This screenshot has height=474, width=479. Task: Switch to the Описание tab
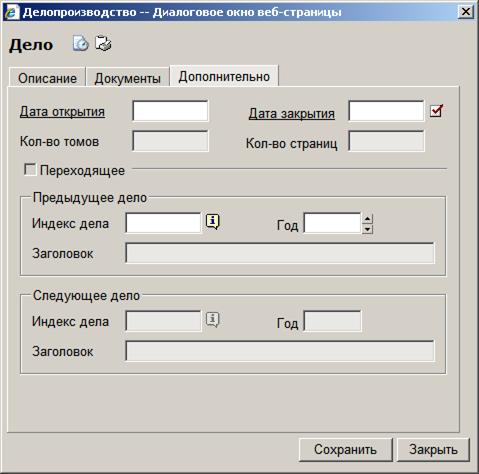[47, 77]
